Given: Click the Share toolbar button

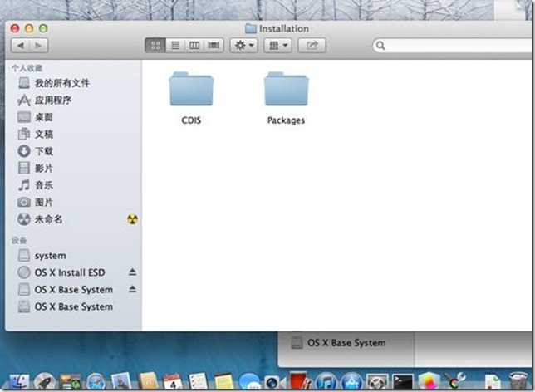Looking at the screenshot, I should (x=312, y=46).
